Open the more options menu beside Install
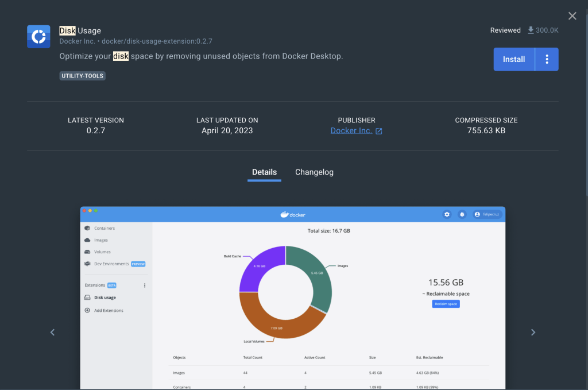The height and width of the screenshot is (390, 588). pos(547,59)
